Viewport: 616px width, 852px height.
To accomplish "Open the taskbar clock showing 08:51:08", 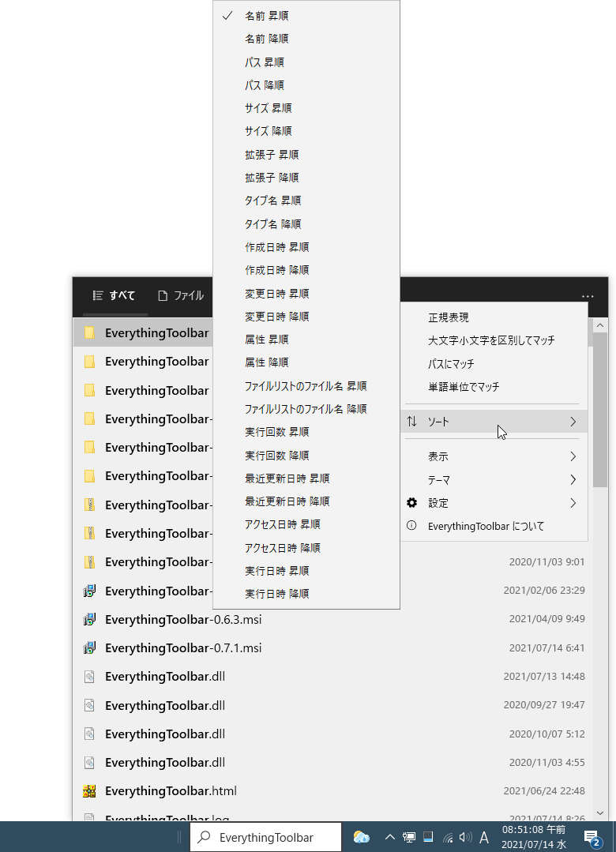I will point(533,837).
